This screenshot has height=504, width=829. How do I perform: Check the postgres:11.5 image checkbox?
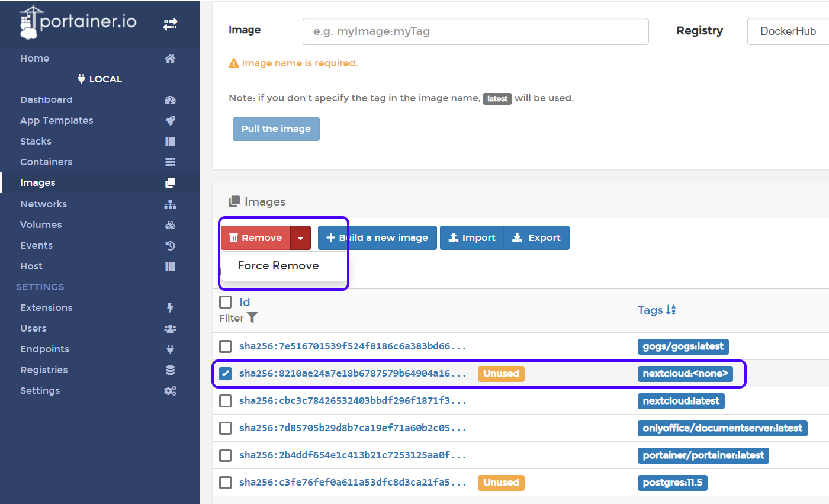click(x=225, y=483)
